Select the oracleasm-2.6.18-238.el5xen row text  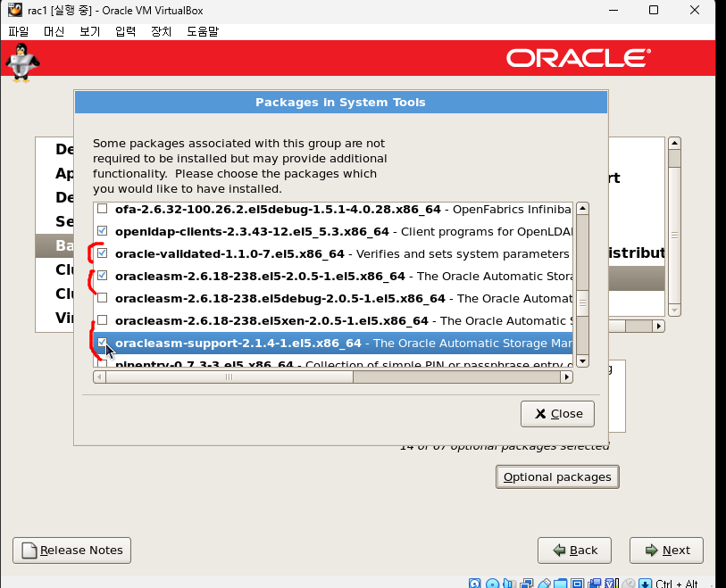point(271,320)
